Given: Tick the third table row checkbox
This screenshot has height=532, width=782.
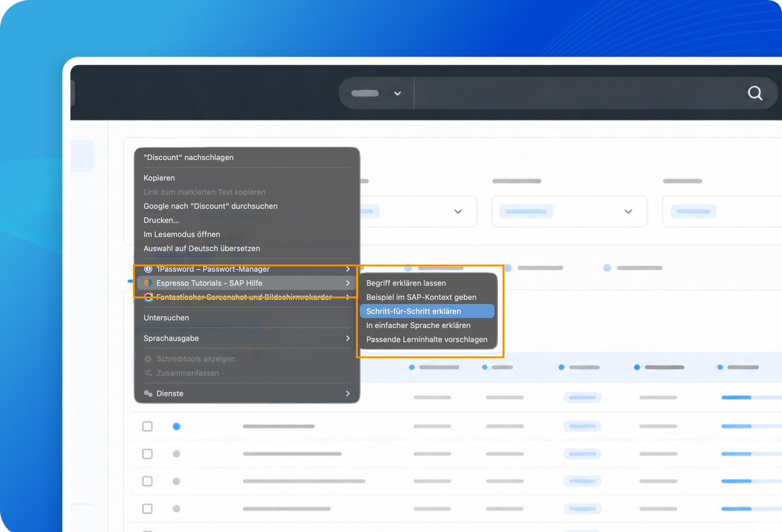Looking at the screenshot, I should tap(148, 481).
